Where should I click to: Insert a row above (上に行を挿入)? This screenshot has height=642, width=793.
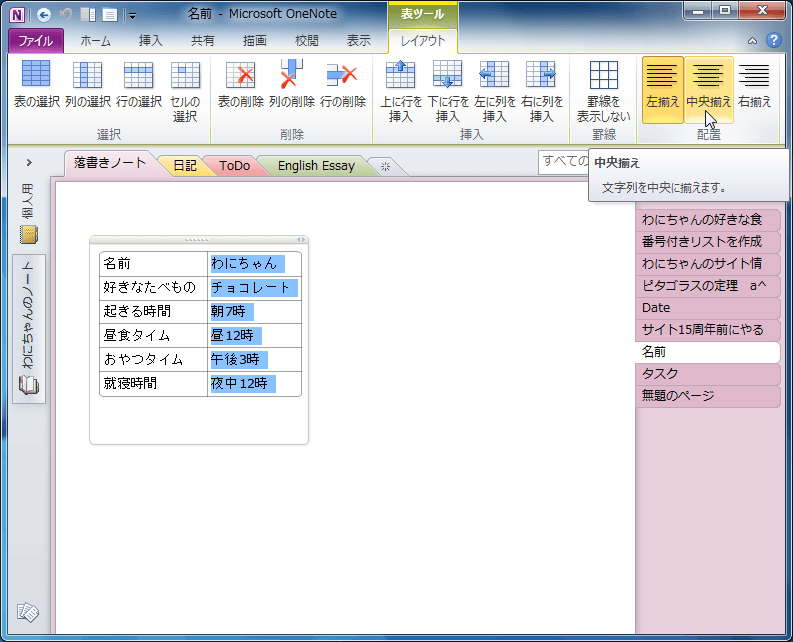click(x=401, y=91)
